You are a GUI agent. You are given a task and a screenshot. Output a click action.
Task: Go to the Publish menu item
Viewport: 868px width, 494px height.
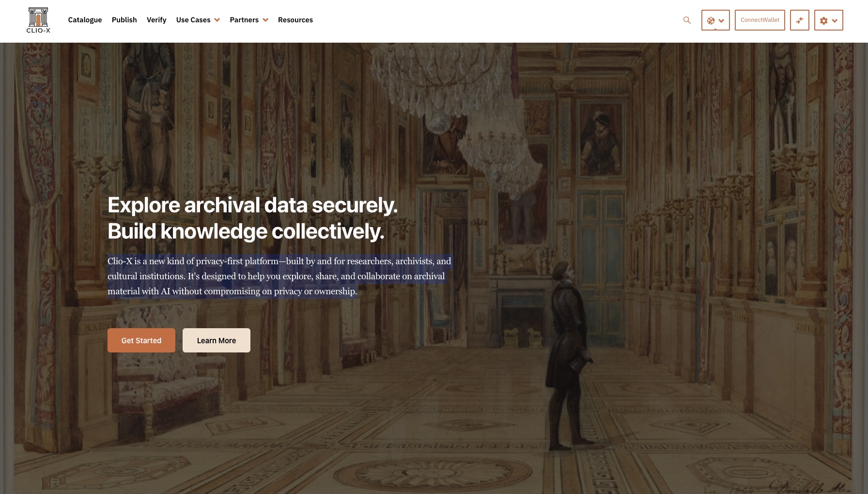pos(124,20)
